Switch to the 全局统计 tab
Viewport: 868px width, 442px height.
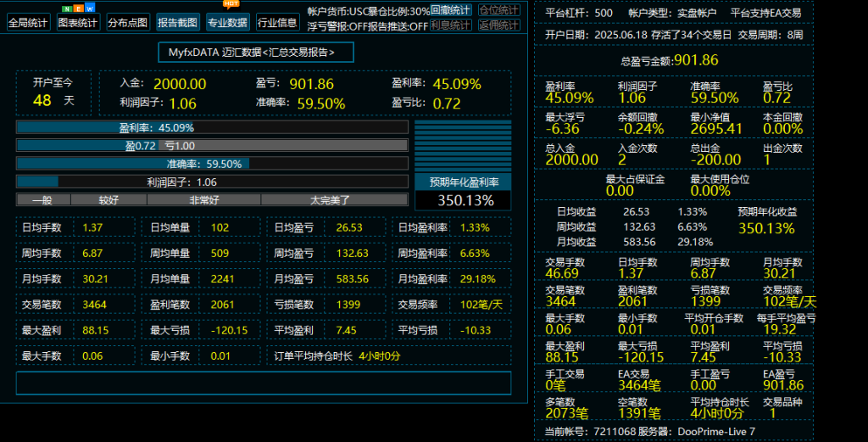point(28,23)
